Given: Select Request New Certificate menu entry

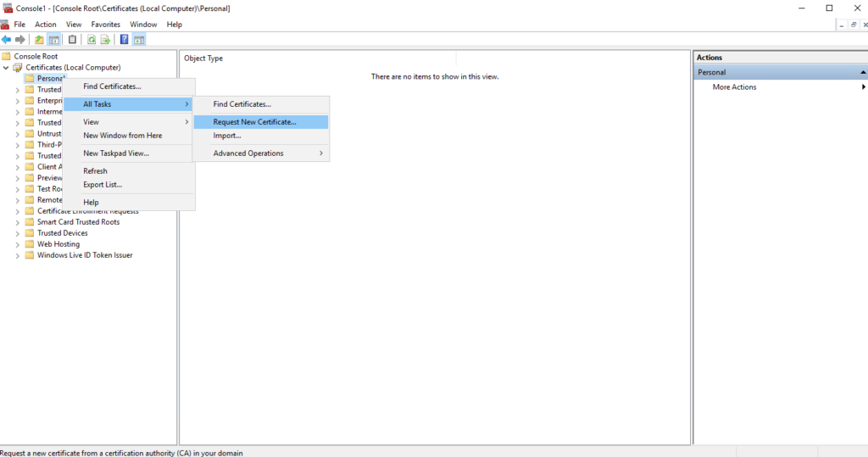Looking at the screenshot, I should pyautogui.click(x=254, y=122).
